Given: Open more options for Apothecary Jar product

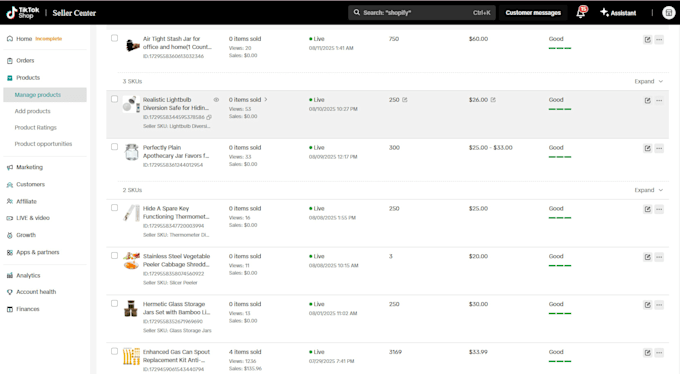Looking at the screenshot, I should (659, 148).
